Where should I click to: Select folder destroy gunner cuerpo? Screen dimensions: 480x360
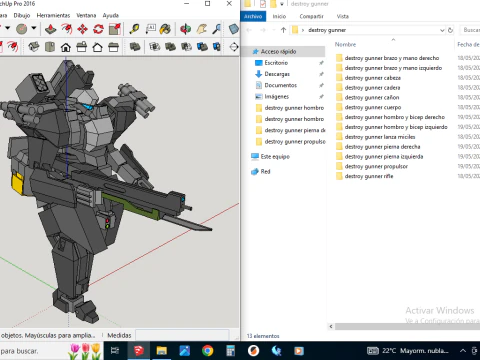pyautogui.click(x=372, y=107)
